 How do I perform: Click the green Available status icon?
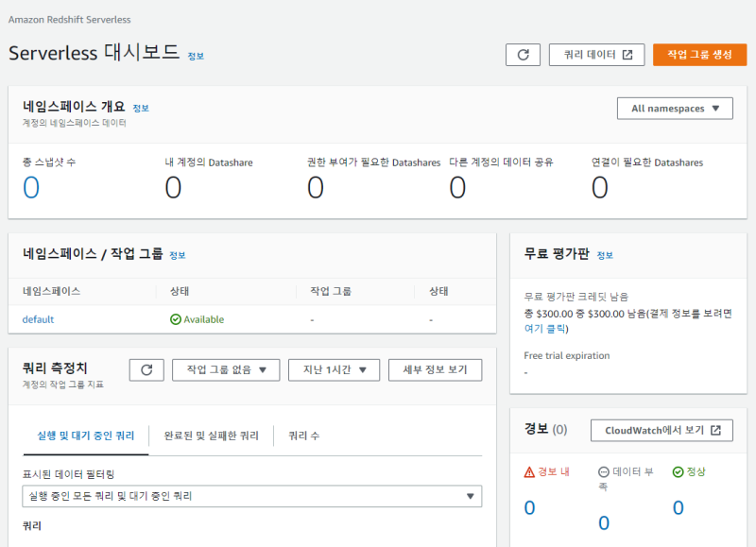point(175,319)
